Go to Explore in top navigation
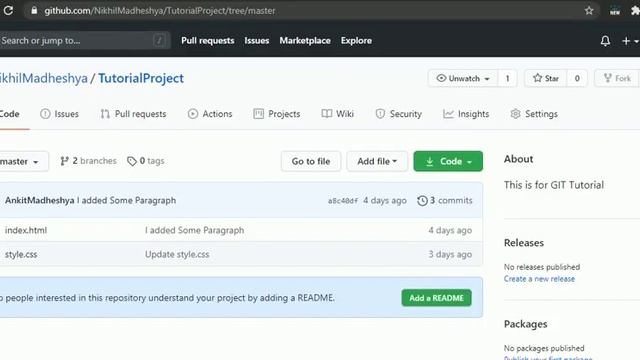This screenshot has width=640, height=360. [x=356, y=40]
